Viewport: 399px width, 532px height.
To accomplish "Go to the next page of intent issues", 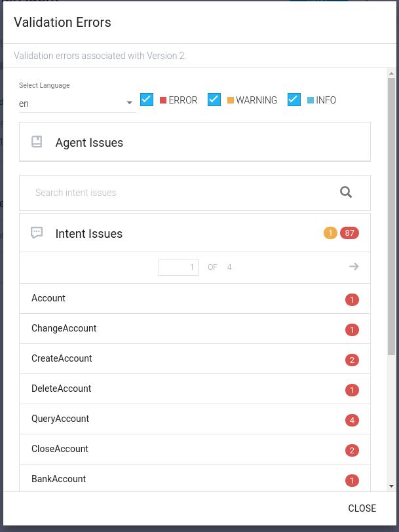I will (354, 266).
